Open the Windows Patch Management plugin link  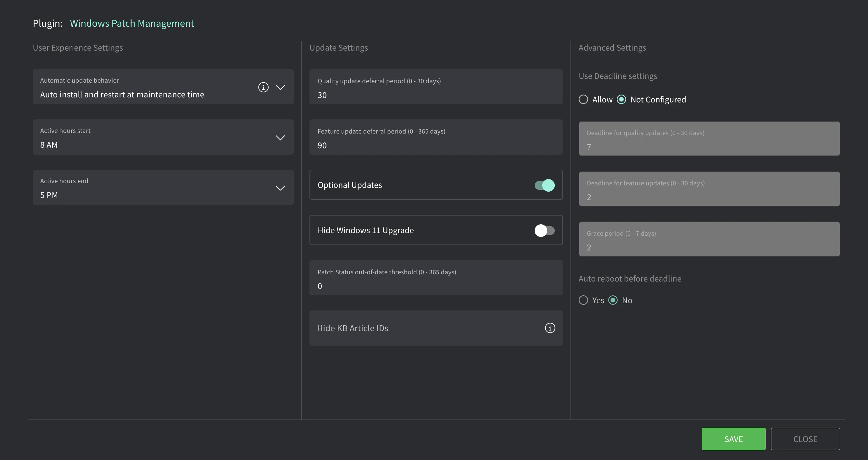pyautogui.click(x=132, y=23)
